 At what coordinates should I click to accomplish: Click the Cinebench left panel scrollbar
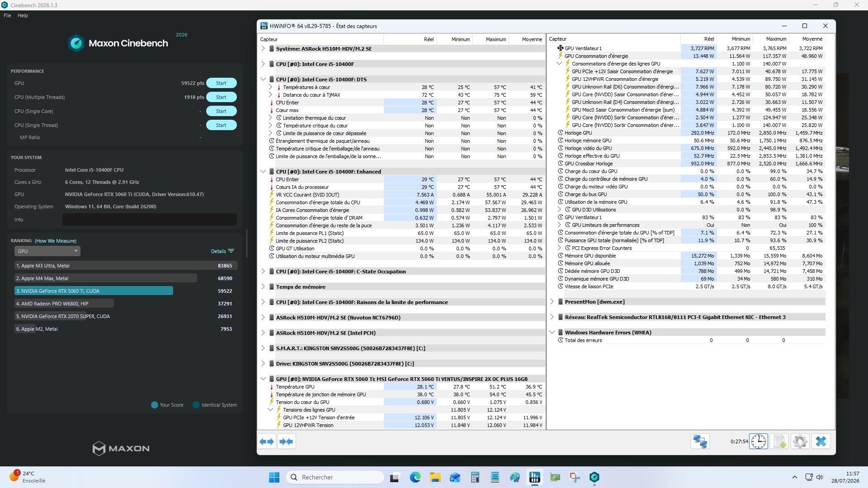pos(247,244)
